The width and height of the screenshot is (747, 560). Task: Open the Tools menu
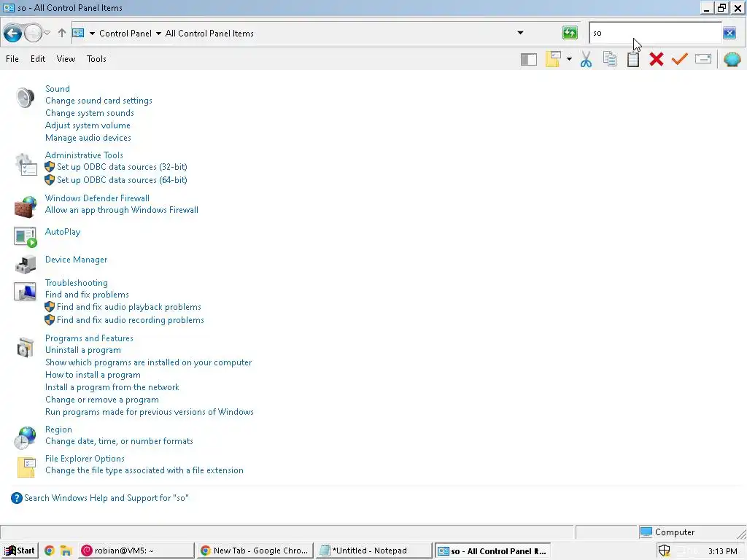[x=96, y=59]
